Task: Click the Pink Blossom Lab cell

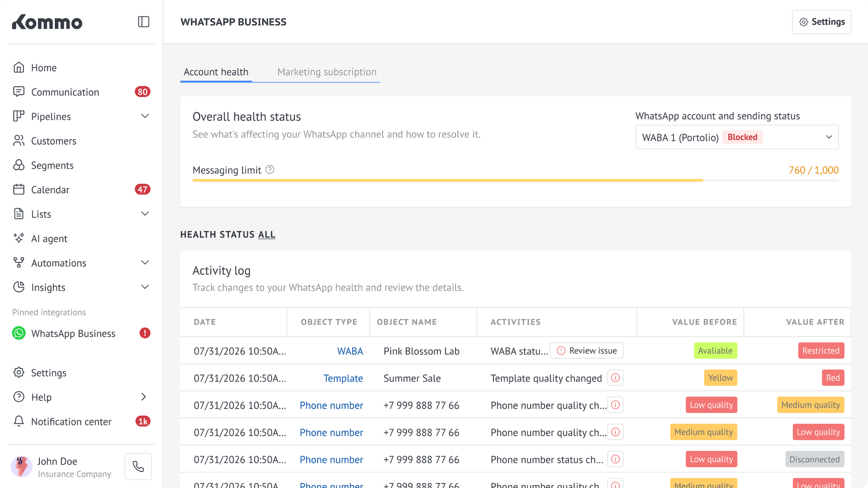Action: pyautogui.click(x=421, y=351)
